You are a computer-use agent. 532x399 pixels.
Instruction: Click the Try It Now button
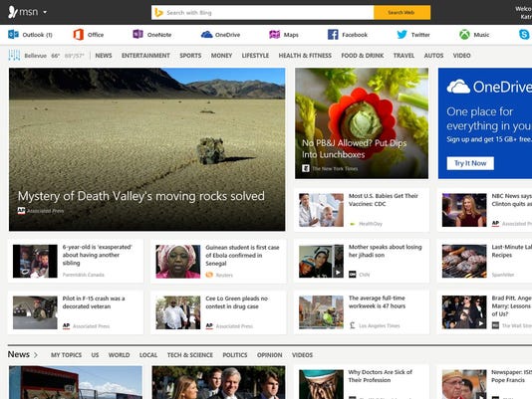click(470, 163)
